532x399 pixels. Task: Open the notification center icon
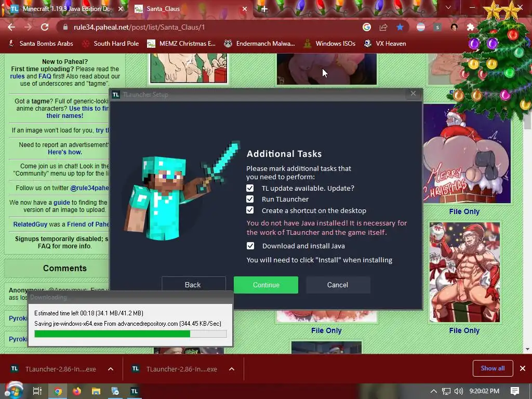coord(515,391)
